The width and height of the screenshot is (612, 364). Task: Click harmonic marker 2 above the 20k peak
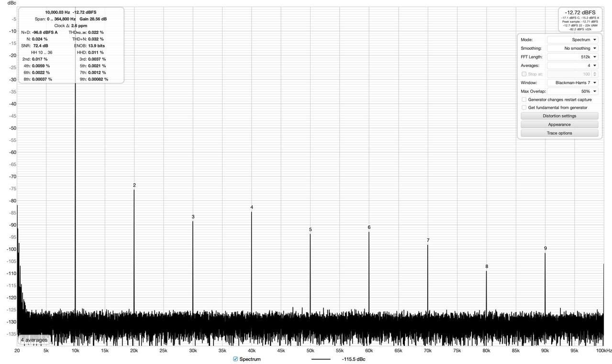pos(134,185)
